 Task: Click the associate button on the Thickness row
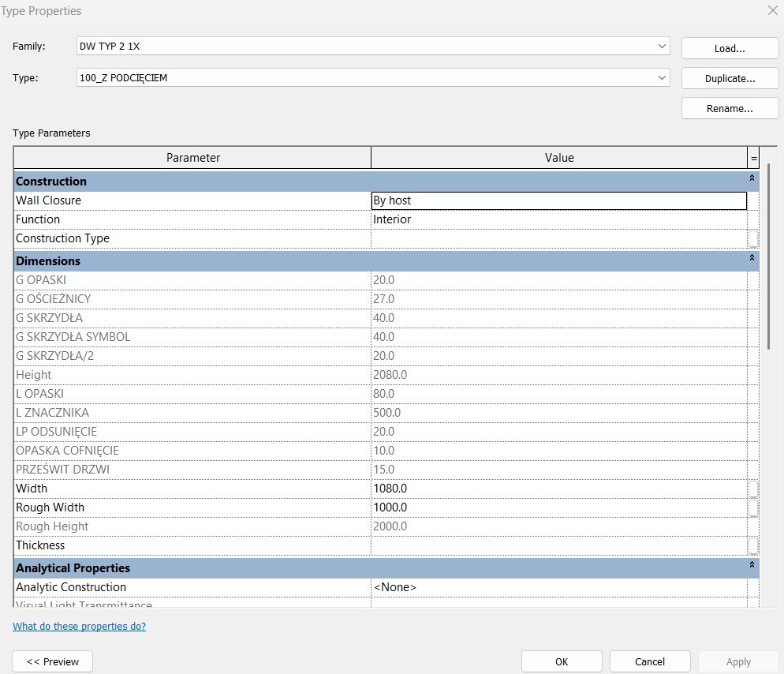coord(753,545)
